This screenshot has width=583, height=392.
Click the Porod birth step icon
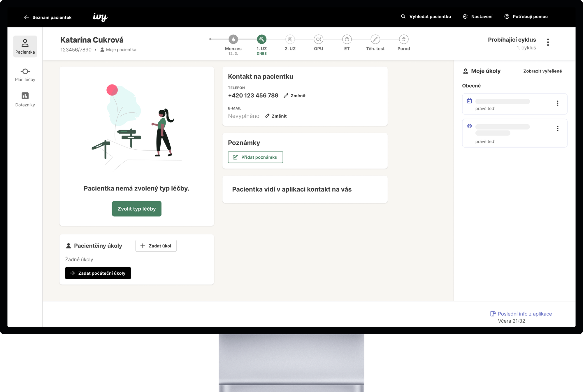[404, 39]
